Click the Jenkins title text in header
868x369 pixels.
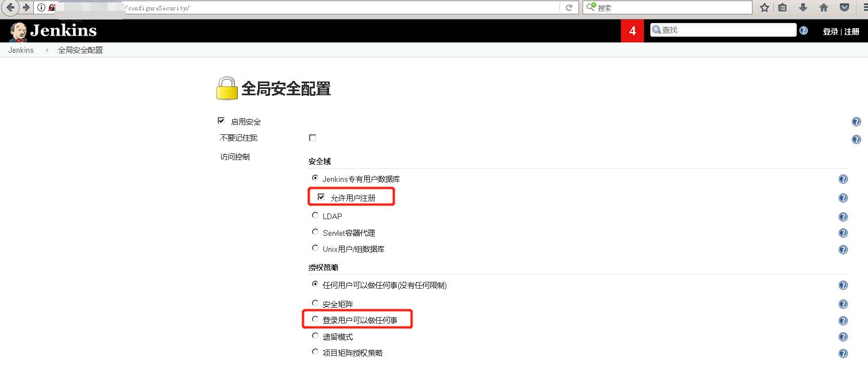[x=63, y=30]
